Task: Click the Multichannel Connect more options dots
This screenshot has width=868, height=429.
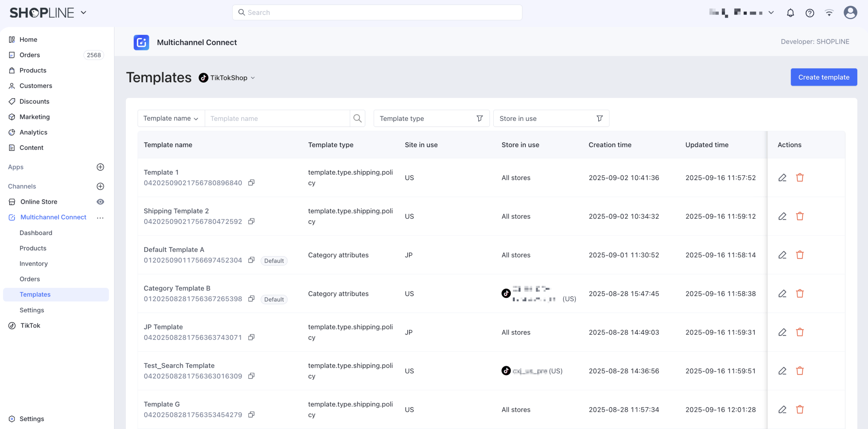Action: tap(100, 218)
